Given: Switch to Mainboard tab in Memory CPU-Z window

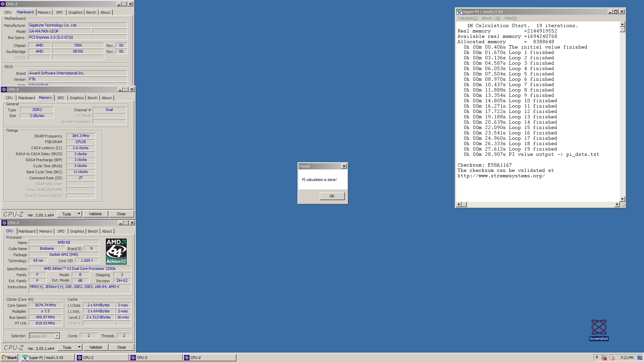Looking at the screenshot, I should (x=26, y=98).
